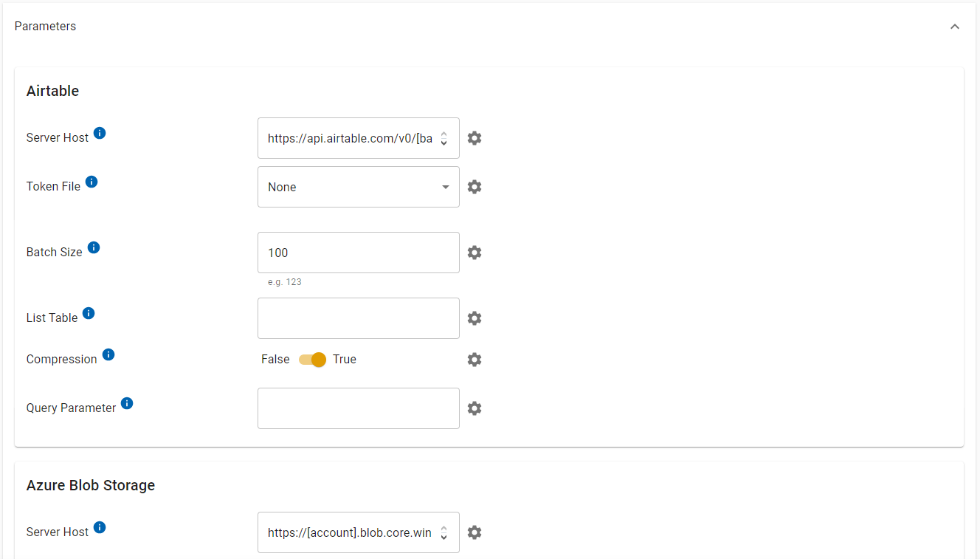
Task: Click info icon next to List Table
Action: pos(89,313)
